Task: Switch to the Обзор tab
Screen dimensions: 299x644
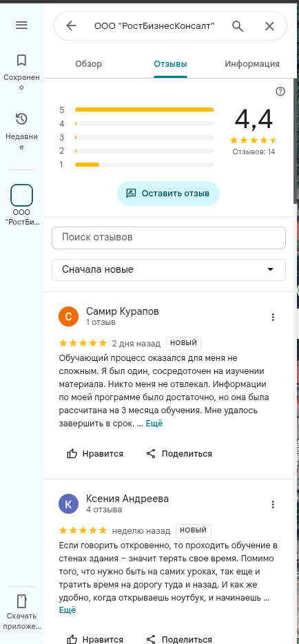Action: 88,63
